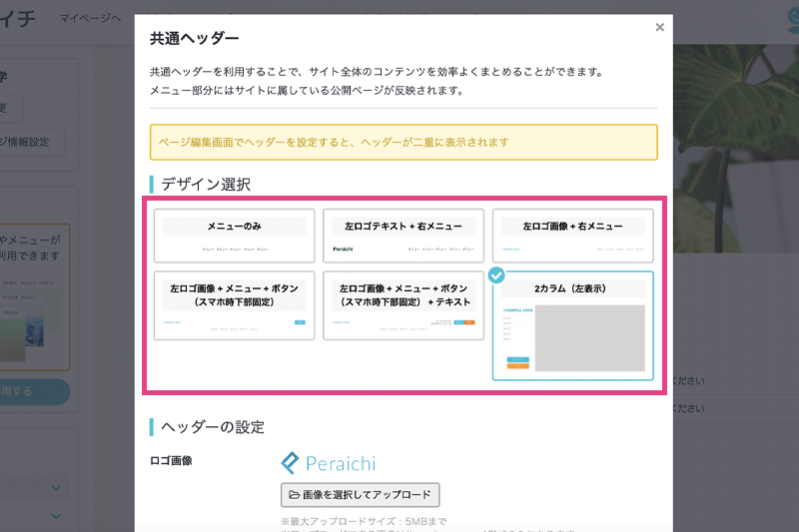The width and height of the screenshot is (799, 532).
Task: Expand the first chevron in left sidebar
Action: point(56,488)
